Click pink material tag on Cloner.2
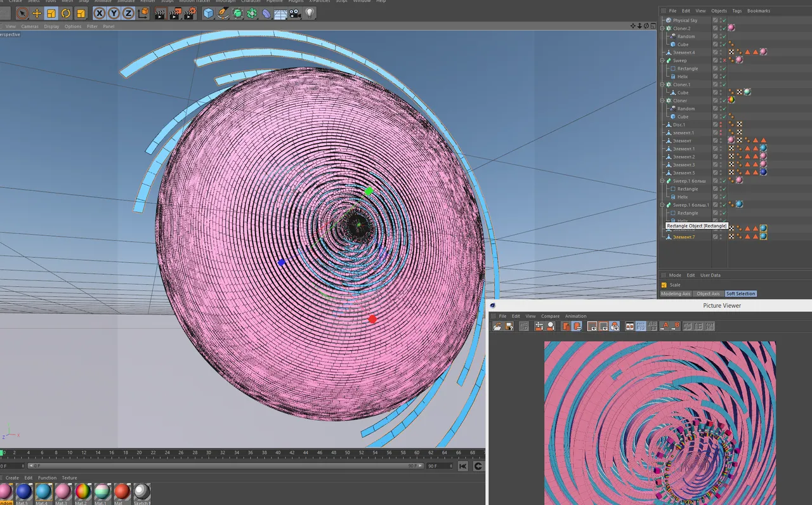Screen dimensions: 812x505 point(731,28)
